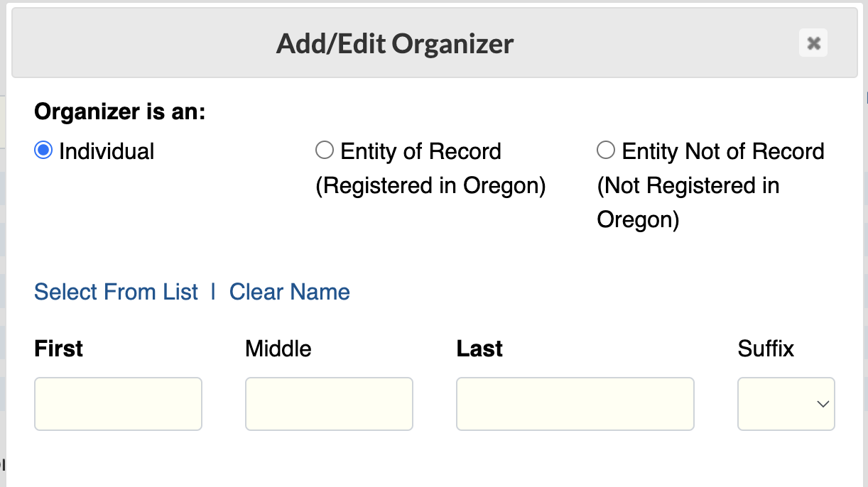
Task: Focus the Middle name input field
Action: [329, 404]
